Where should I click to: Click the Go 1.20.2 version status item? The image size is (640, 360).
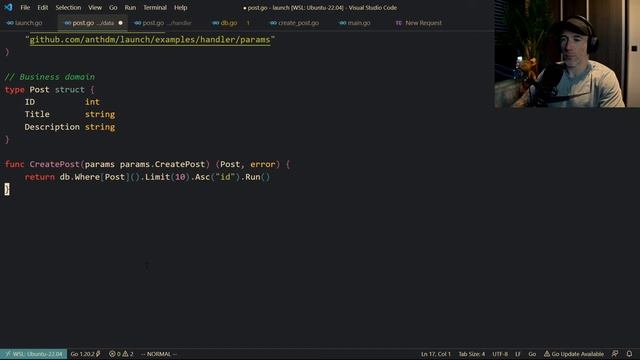tap(85, 354)
